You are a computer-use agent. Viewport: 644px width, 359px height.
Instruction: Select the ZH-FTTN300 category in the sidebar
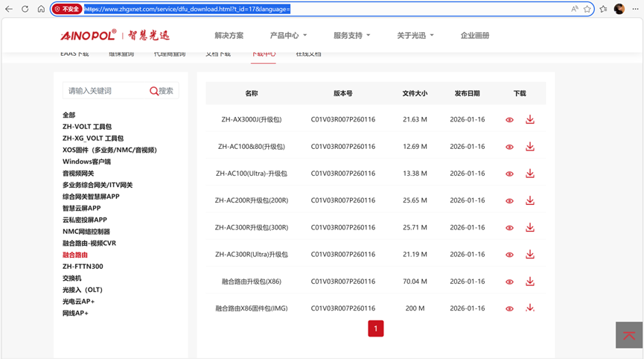tap(83, 267)
